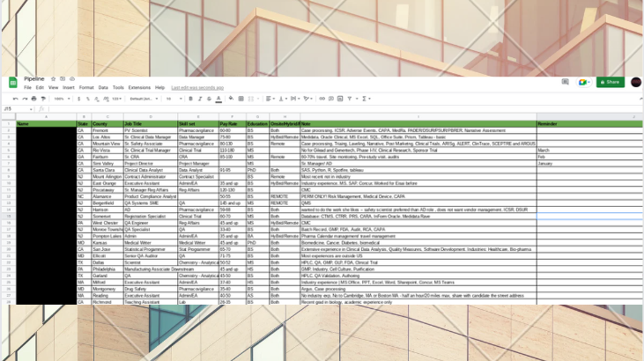Viewport: 644px width, 361px height.
Task: Open fill color picker
Action: [x=231, y=99]
